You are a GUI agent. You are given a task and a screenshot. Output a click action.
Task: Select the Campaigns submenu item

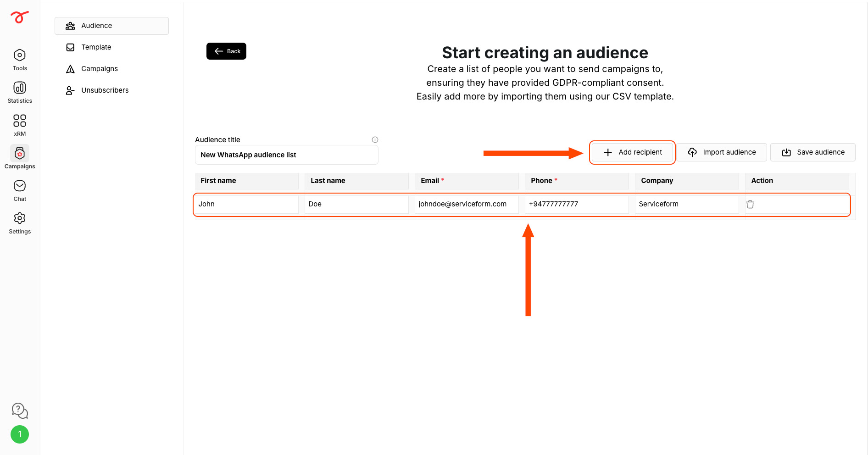pyautogui.click(x=111, y=69)
